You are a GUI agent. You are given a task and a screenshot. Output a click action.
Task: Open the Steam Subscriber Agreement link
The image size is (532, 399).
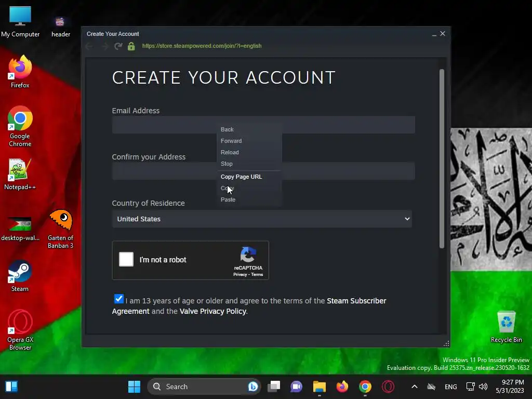coord(356,301)
